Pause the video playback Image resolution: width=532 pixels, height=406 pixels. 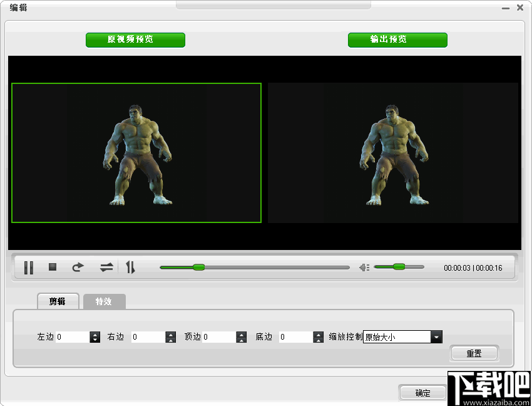[x=28, y=267]
